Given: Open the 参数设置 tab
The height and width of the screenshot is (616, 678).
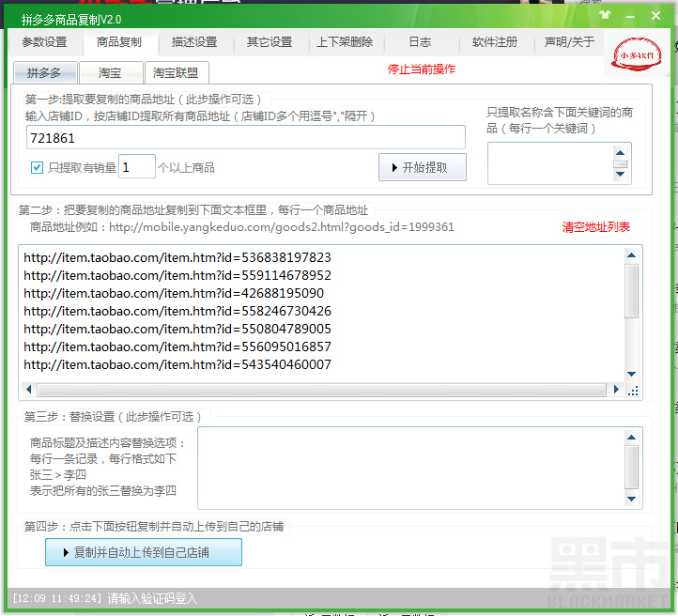Looking at the screenshot, I should point(44,42).
